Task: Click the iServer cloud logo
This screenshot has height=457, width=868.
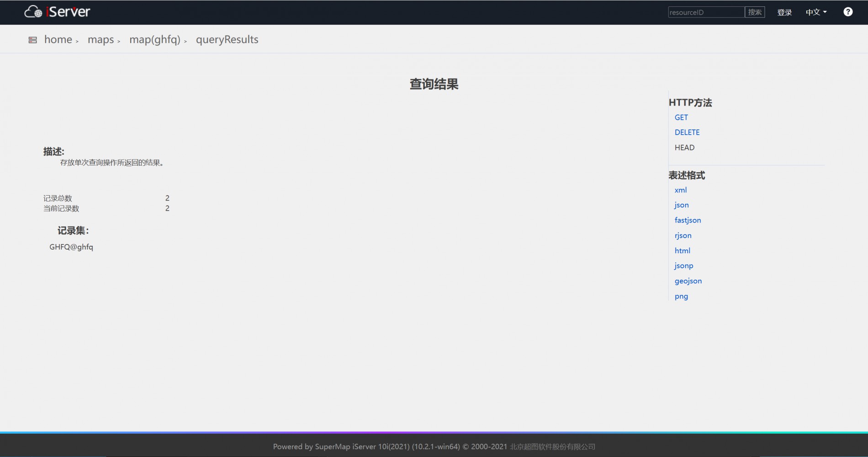Action: (x=57, y=12)
